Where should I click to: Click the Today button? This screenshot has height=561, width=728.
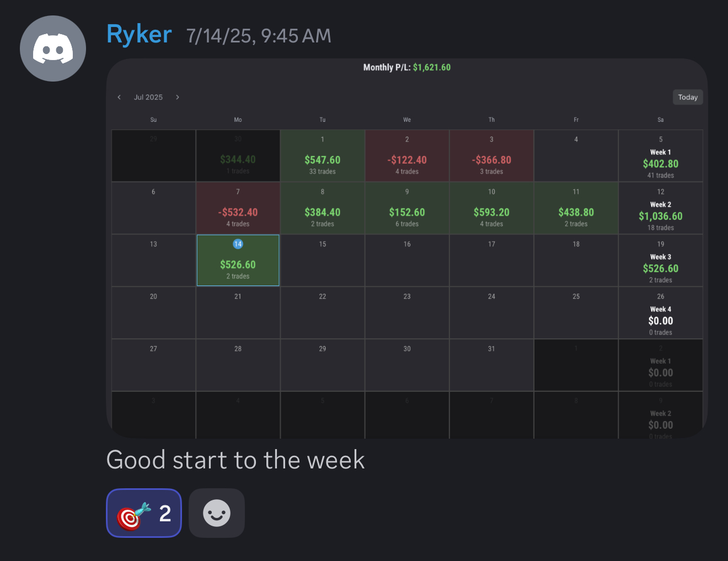[688, 97]
